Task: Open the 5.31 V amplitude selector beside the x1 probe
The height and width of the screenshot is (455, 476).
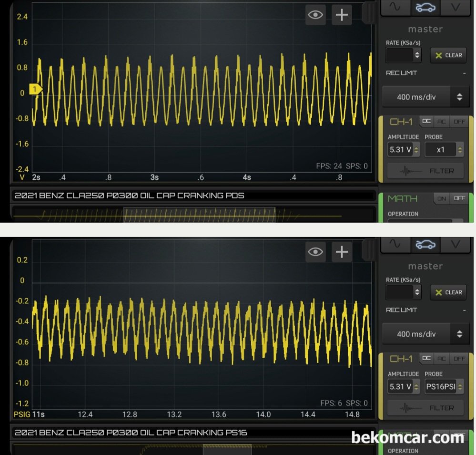Action: [404, 150]
